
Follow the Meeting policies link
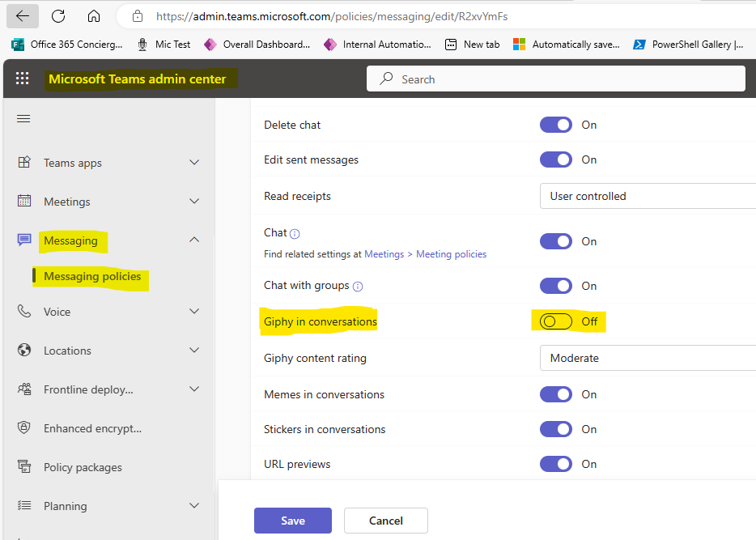pyautogui.click(x=452, y=254)
